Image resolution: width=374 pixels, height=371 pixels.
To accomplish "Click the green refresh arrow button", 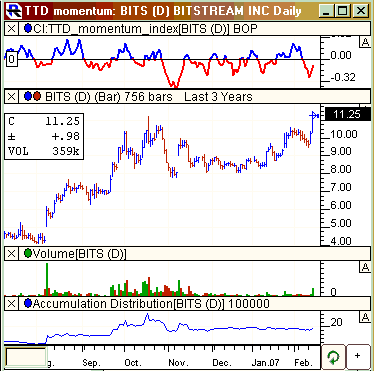I will 333,357.
